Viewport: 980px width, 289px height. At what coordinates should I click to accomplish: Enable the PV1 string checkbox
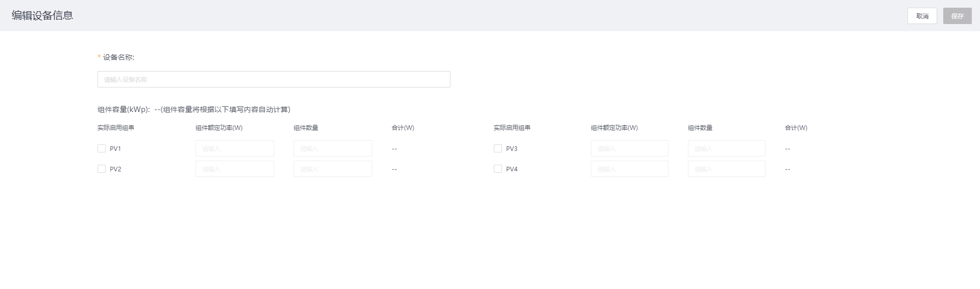pos(102,148)
